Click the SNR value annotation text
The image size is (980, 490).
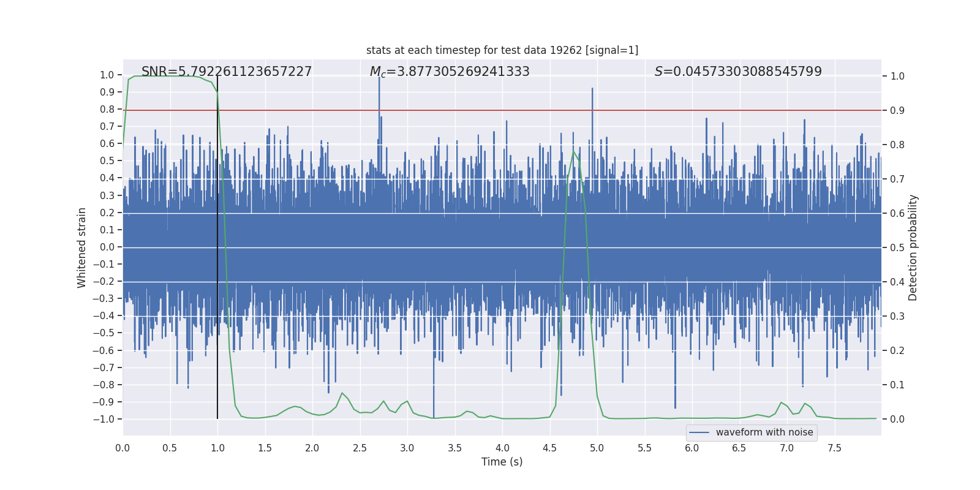pos(227,72)
